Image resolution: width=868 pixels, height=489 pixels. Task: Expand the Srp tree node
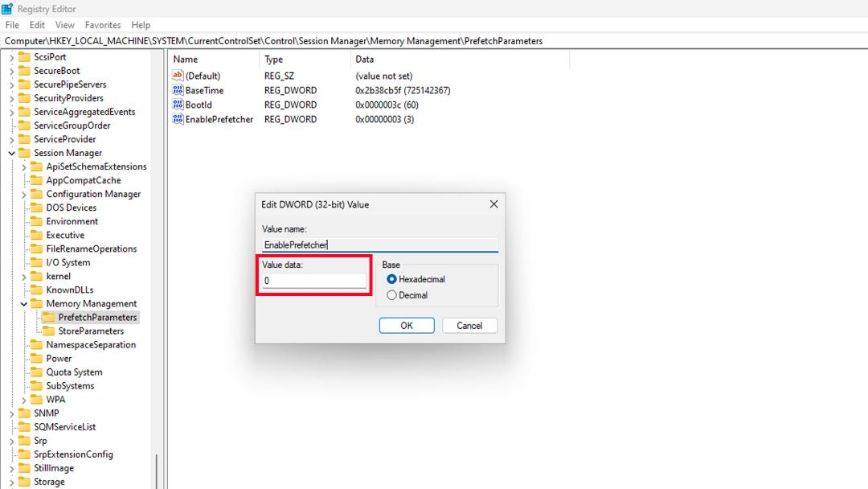[11, 442]
